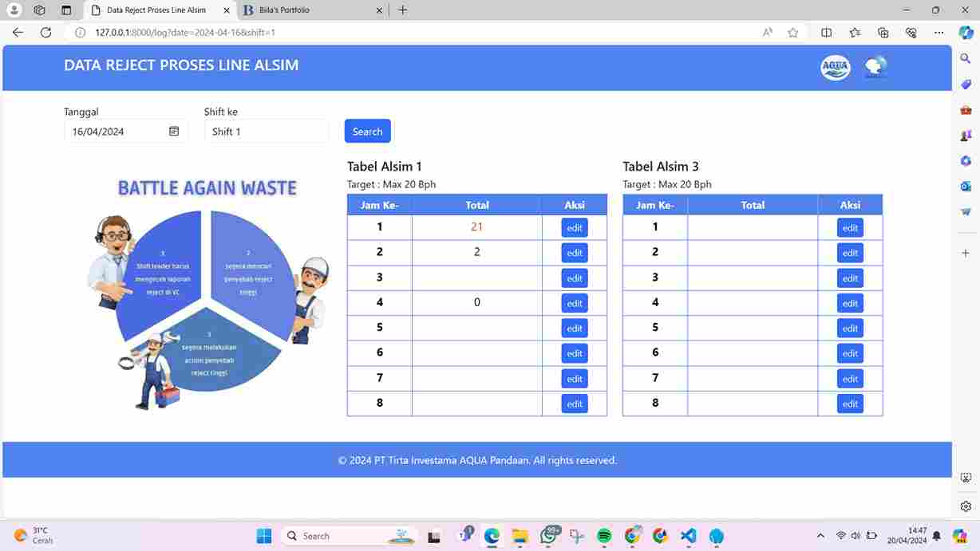Edit Jam Ke-4 in Tabel Alsim 3

tap(850, 303)
